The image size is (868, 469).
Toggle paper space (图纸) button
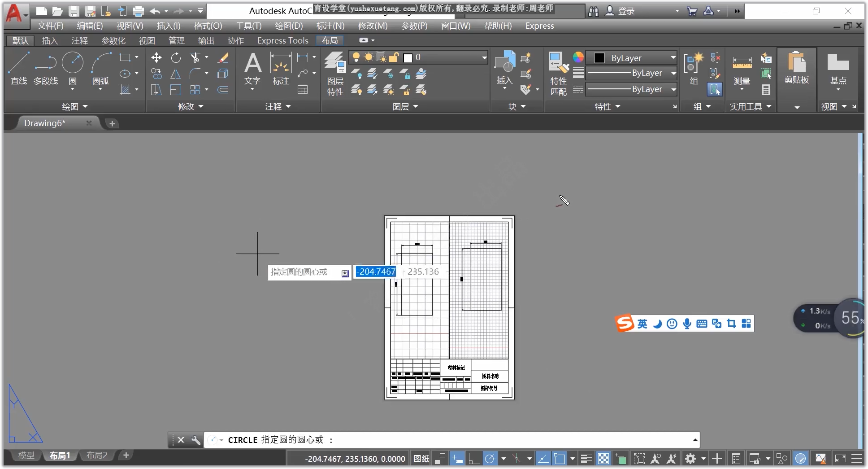coord(421,459)
